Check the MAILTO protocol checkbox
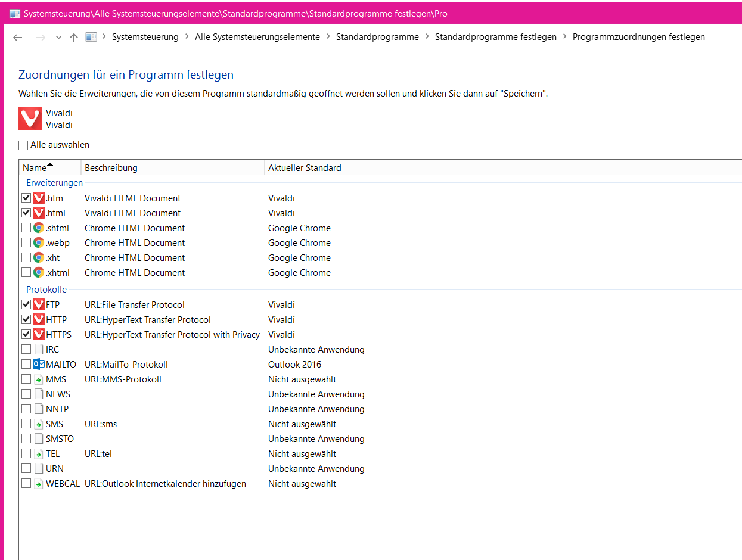This screenshot has width=742, height=560. [26, 364]
